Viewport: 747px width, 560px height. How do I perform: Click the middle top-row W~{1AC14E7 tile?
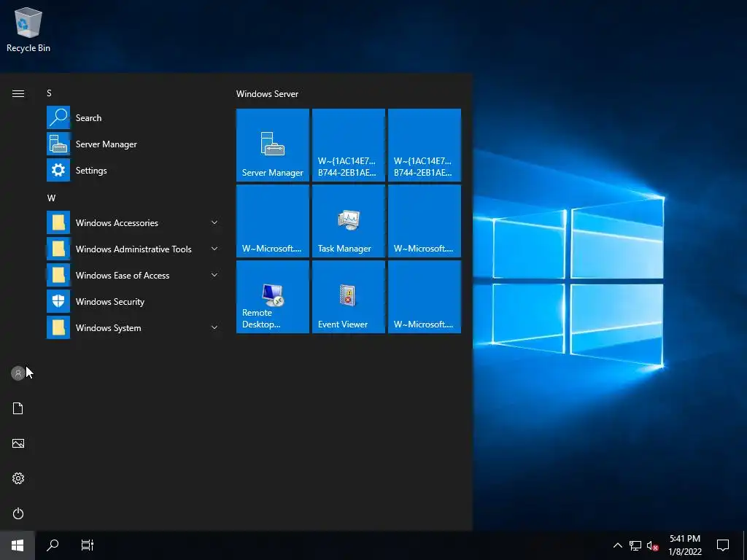(348, 145)
